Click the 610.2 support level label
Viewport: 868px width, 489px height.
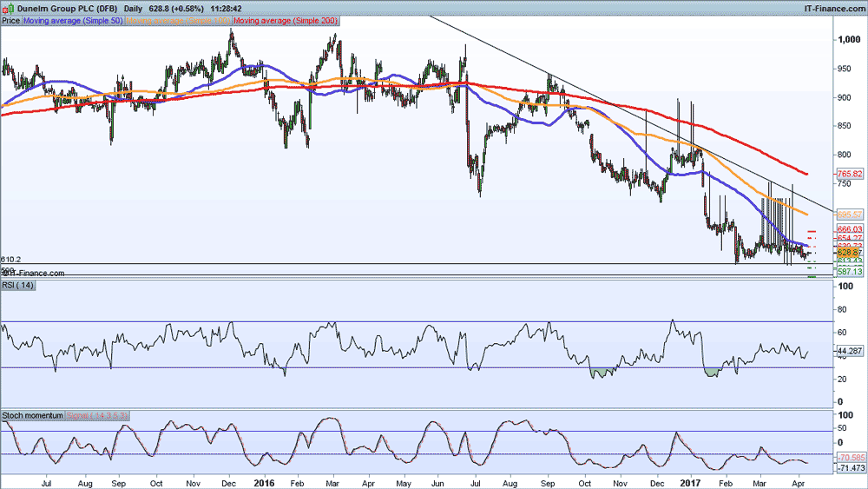[11, 259]
